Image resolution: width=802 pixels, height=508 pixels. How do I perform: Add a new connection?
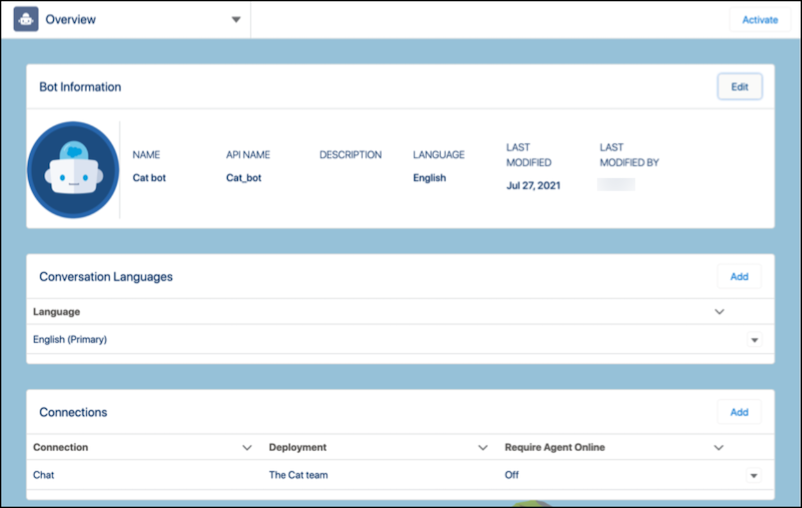[x=739, y=412]
